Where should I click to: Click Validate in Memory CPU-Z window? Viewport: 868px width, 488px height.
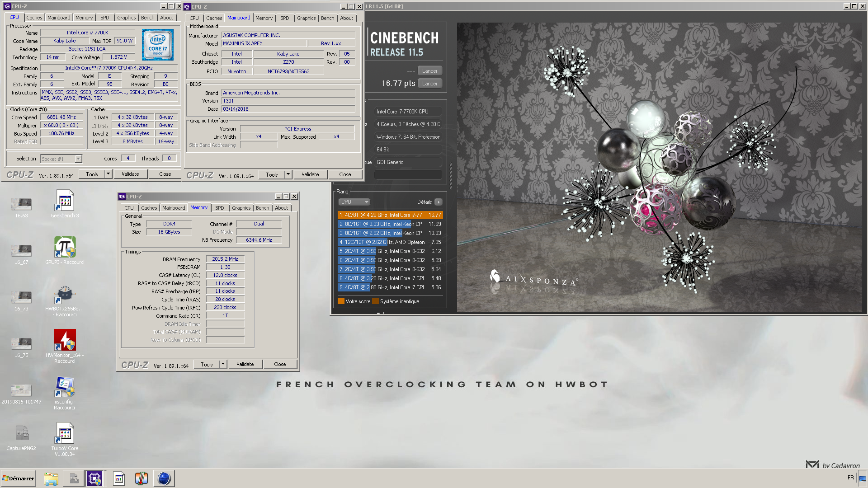(x=245, y=364)
